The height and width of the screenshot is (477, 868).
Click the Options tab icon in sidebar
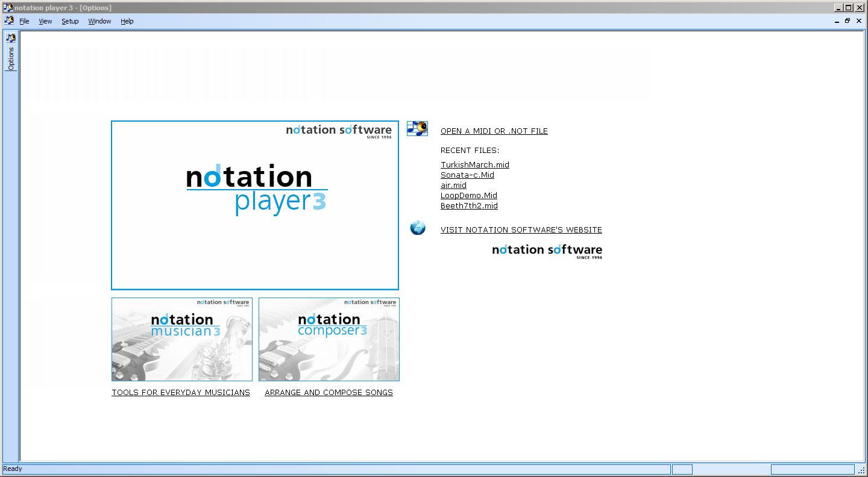point(11,39)
